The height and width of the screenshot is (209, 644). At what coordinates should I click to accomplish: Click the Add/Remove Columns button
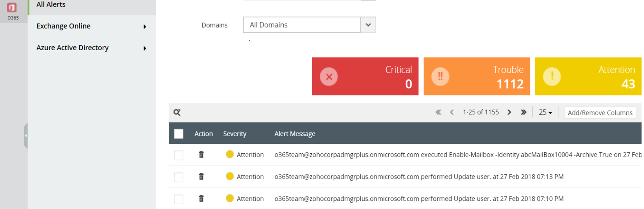(x=600, y=112)
